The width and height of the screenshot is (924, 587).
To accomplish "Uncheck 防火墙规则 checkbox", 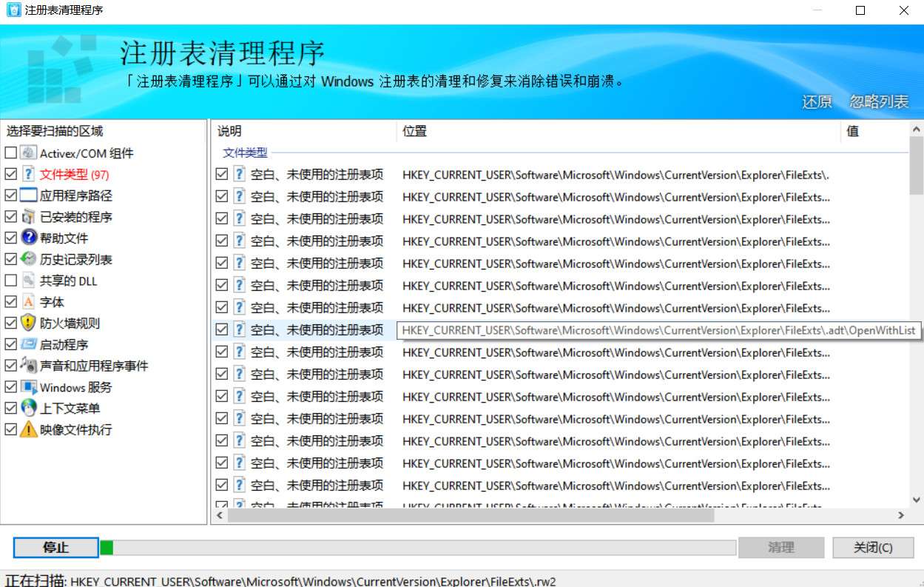I will tap(10, 323).
